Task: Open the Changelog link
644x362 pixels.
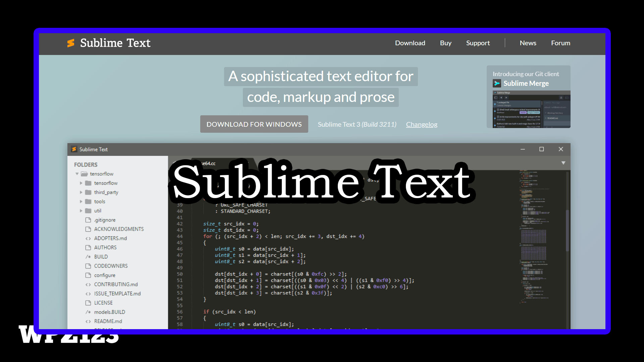Action: tap(422, 124)
